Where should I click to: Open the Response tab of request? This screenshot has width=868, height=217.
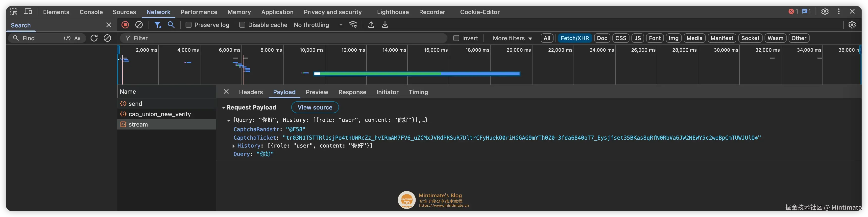352,92
